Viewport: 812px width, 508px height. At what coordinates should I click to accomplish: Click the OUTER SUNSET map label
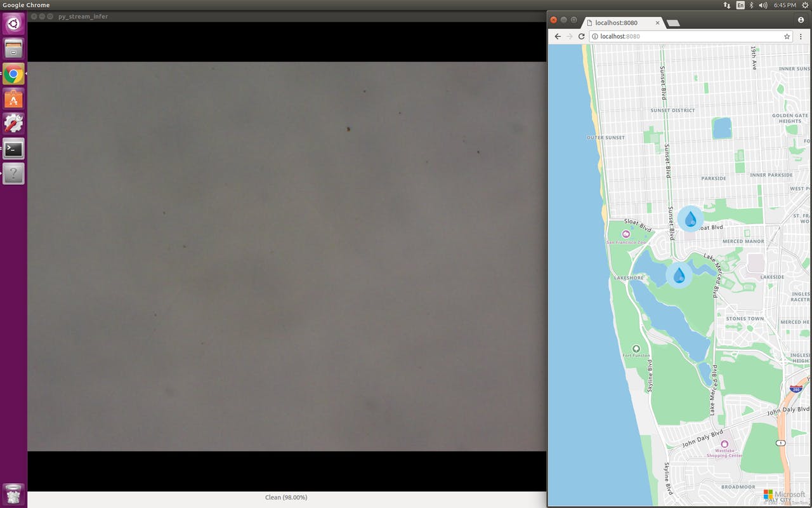click(x=606, y=138)
